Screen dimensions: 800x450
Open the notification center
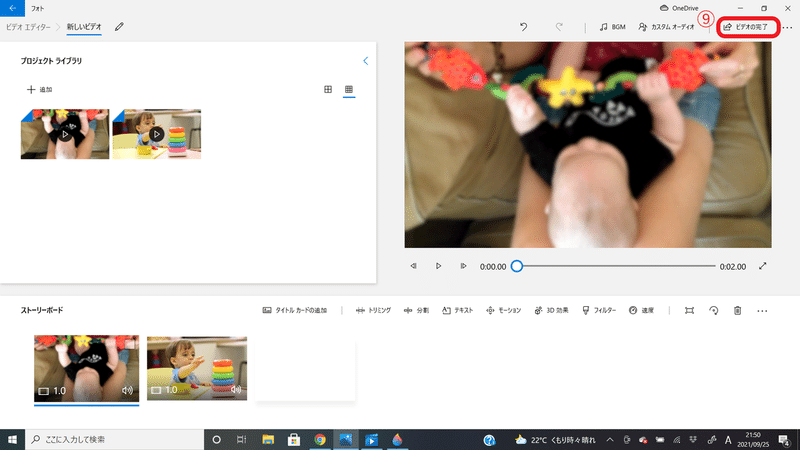(784, 439)
